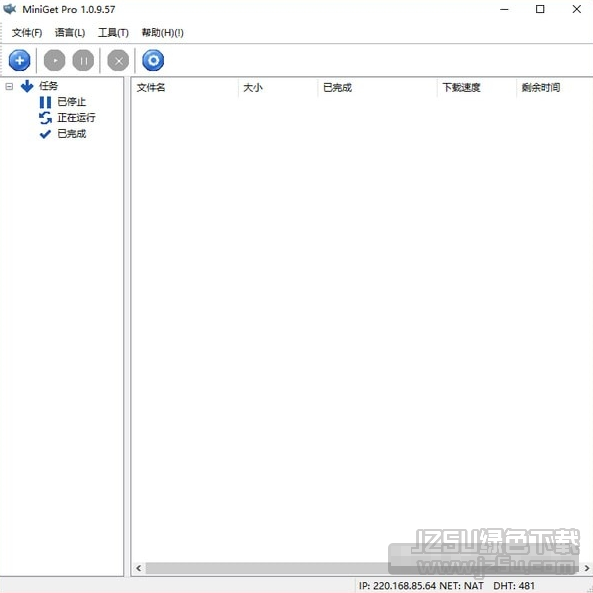Open the 帮助(H) menu
Viewport: 593px width, 593px height.
[163, 33]
